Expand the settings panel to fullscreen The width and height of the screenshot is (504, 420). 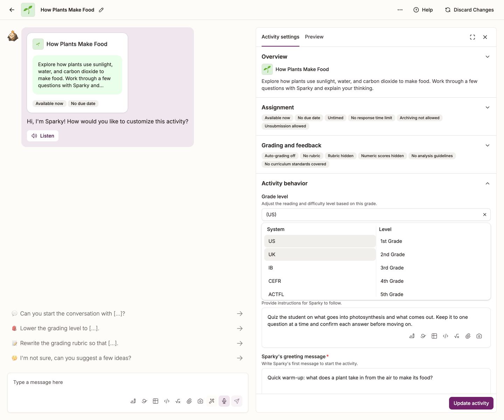tap(472, 37)
